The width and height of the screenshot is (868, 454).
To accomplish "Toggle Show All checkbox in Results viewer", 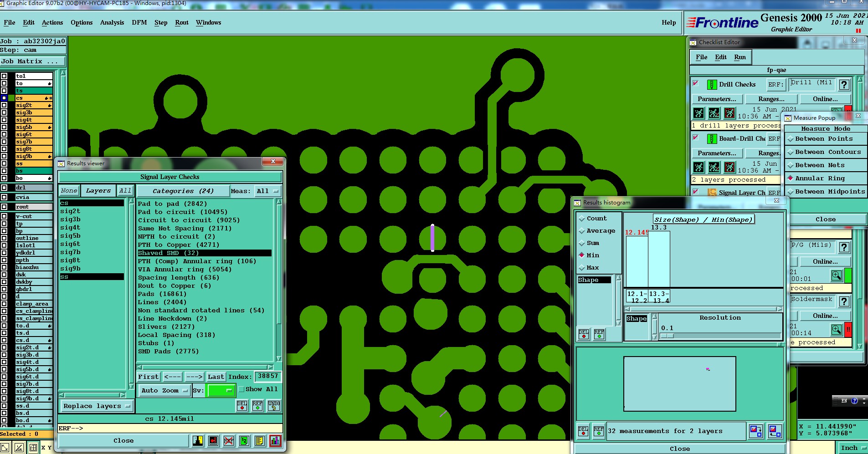I will pos(241,389).
